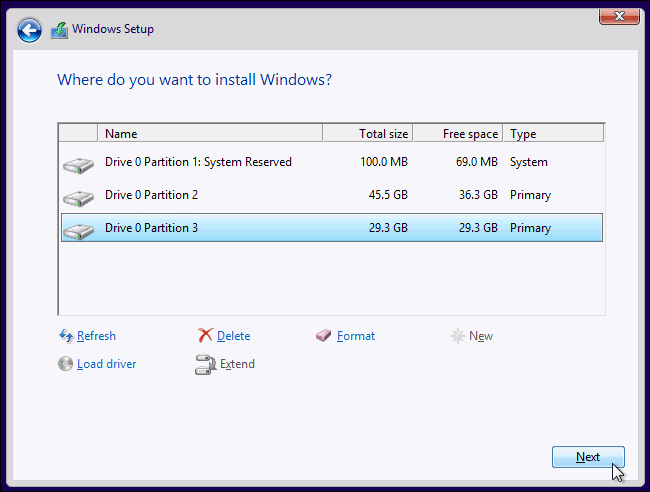
Task: Click the Format link text
Action: pos(356,336)
